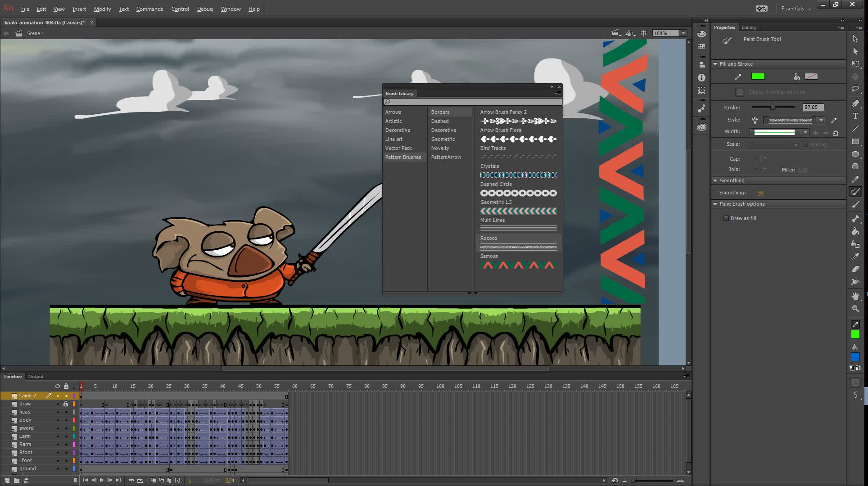Select the Pencil tool

coord(855,179)
